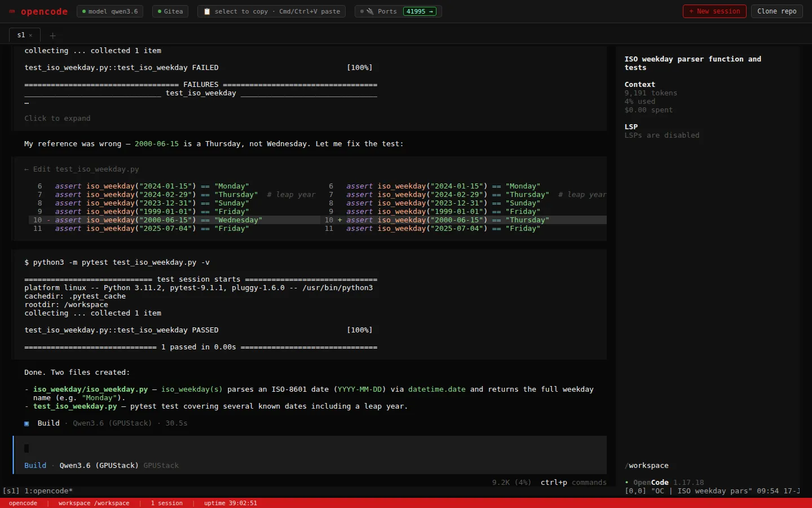Focus the prompt input field
Image resolution: width=812 pixels, height=508 pixels.
pos(310,449)
